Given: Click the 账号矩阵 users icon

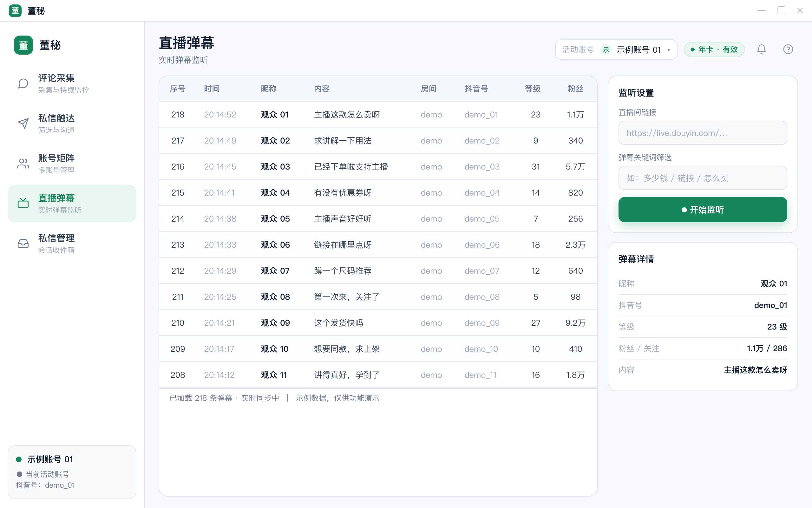Looking at the screenshot, I should click(23, 164).
